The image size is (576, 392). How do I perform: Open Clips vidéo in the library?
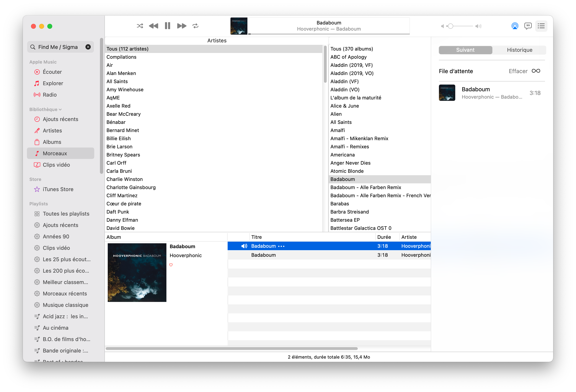tap(60, 165)
